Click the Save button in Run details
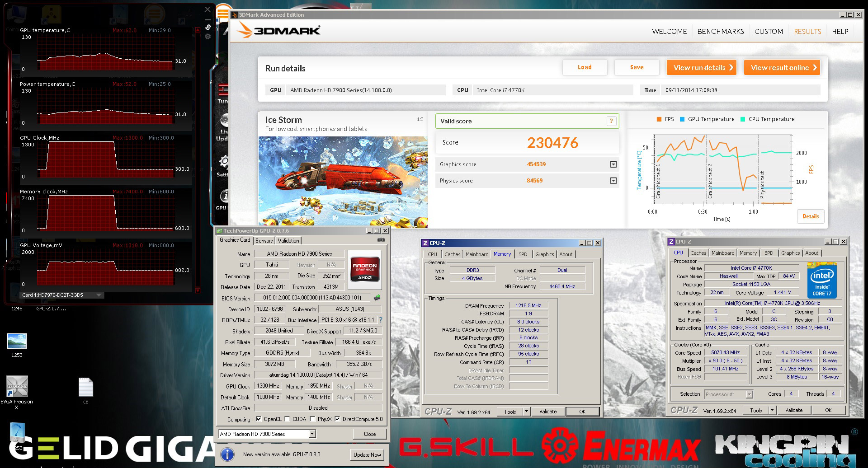 point(637,67)
